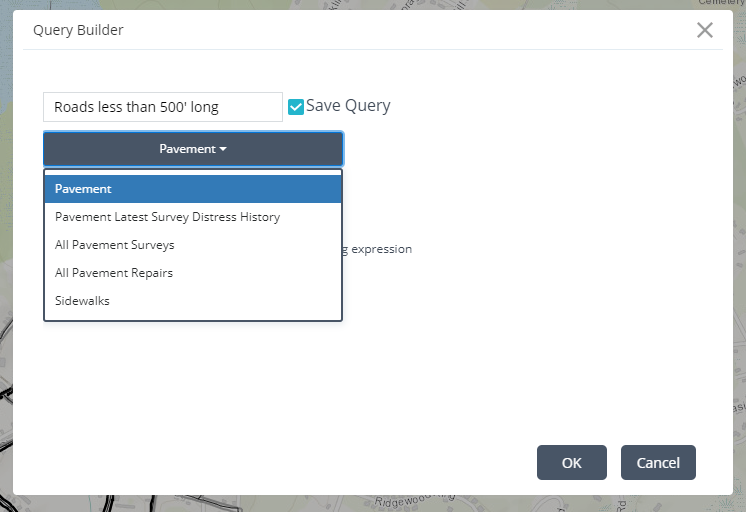The width and height of the screenshot is (746, 512).
Task: Click the caret arrow beside Pavement
Action: (x=223, y=149)
